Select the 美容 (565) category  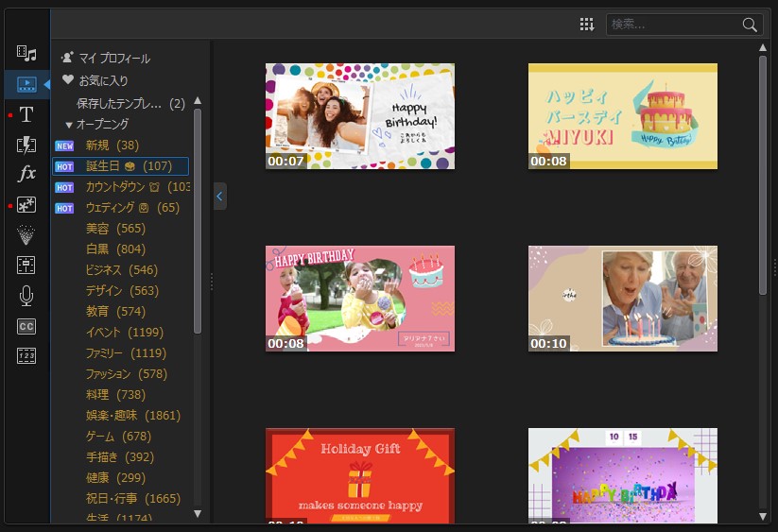(x=115, y=228)
